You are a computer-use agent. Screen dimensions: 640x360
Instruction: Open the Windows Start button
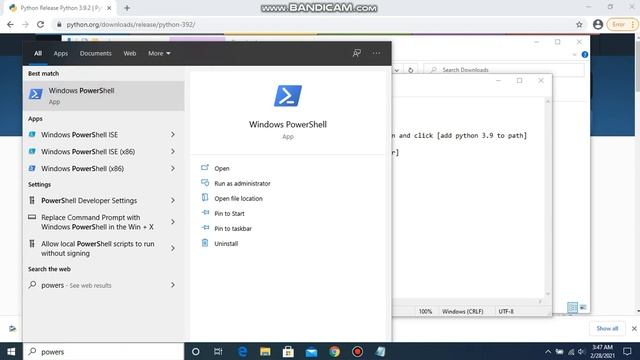[x=11, y=351]
